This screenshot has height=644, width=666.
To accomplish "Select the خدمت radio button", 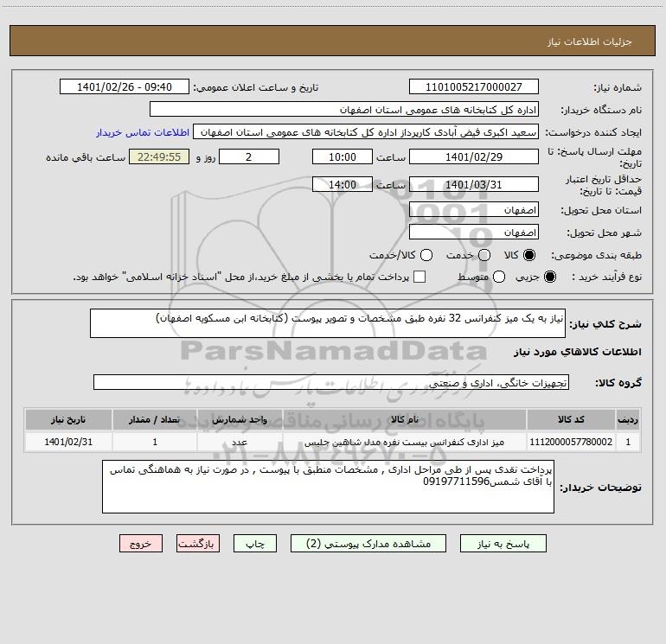I will click(484, 255).
